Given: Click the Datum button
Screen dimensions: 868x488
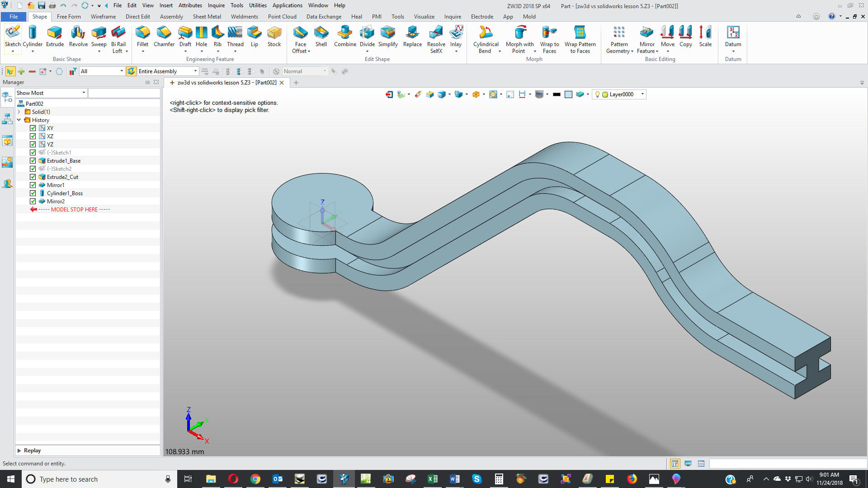Looking at the screenshot, I should (x=733, y=36).
